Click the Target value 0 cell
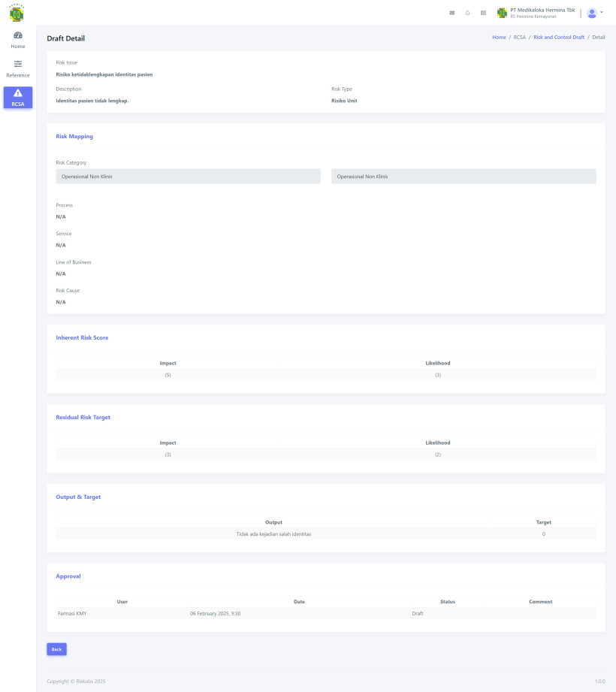Screen dimensions: 616x692 (544, 534)
